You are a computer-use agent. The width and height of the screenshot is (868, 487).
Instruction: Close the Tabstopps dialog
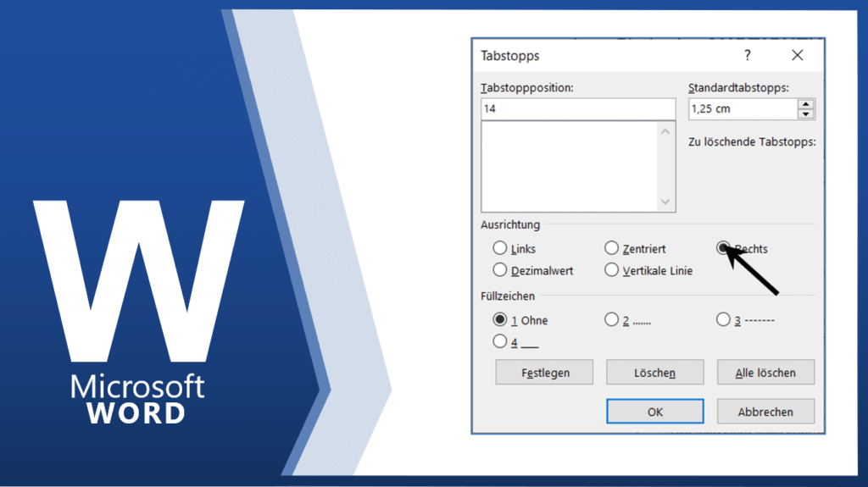coord(797,56)
